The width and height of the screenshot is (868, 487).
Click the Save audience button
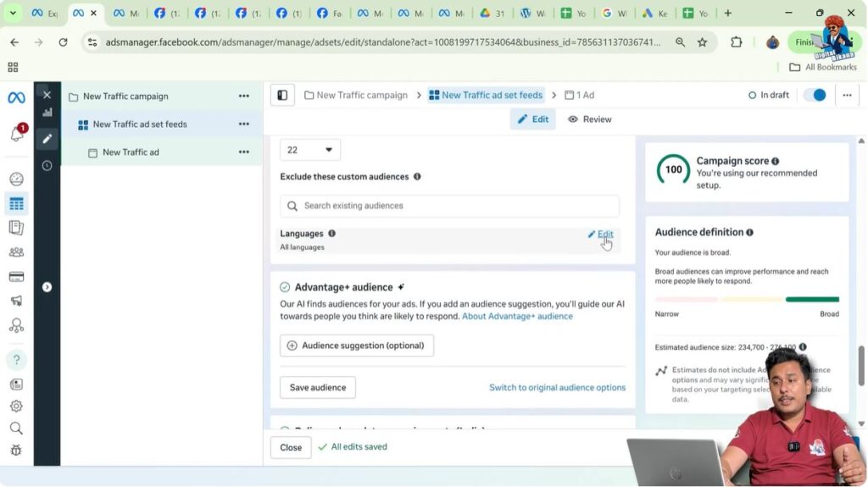click(317, 387)
